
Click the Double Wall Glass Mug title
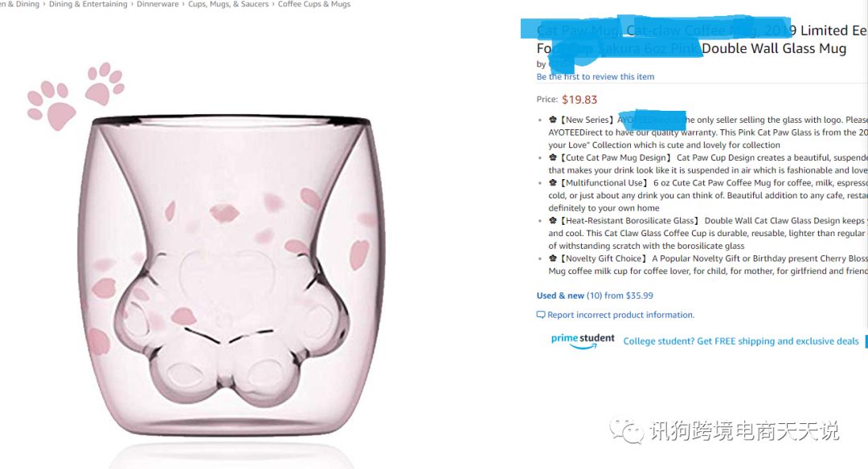pos(774,49)
